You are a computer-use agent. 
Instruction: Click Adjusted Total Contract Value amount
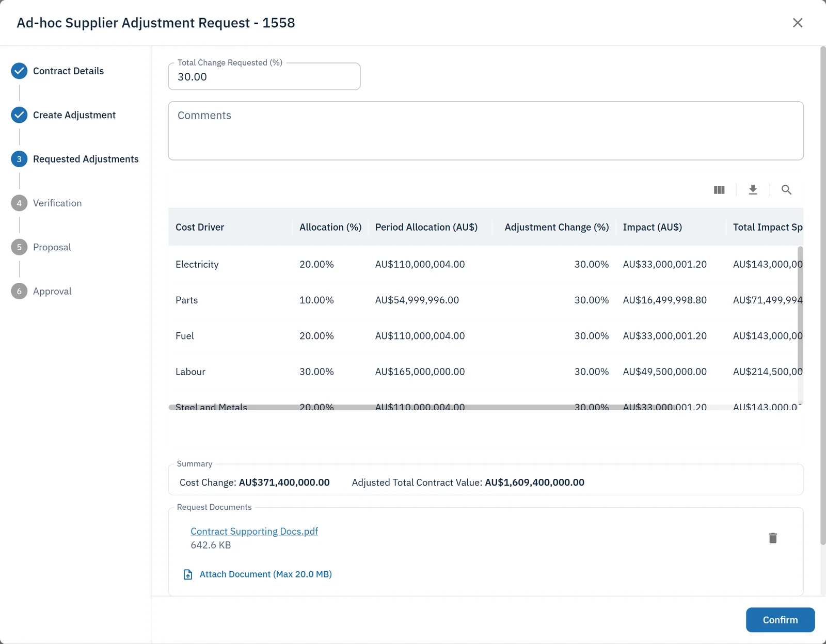tap(534, 482)
